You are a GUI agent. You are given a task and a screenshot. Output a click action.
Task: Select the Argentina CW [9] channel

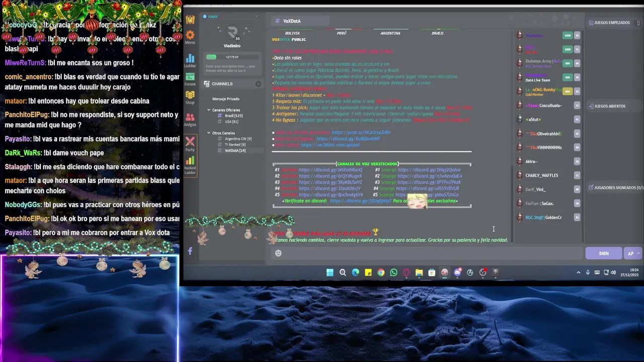234,139
